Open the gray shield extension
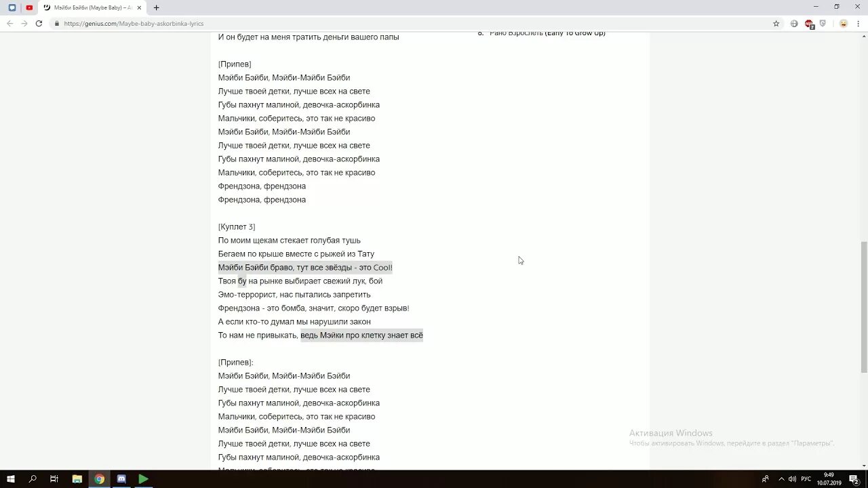The image size is (868, 488). [823, 23]
